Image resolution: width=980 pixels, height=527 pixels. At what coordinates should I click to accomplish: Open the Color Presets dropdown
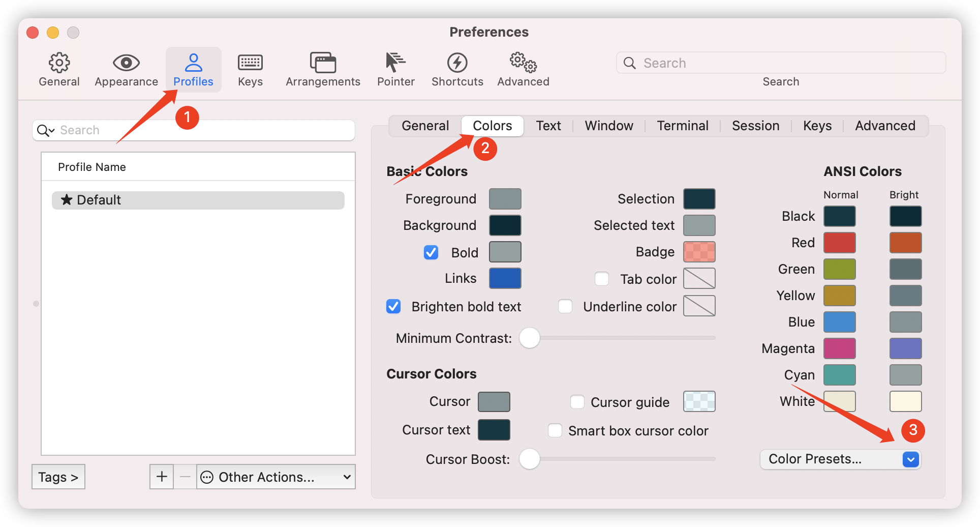840,459
